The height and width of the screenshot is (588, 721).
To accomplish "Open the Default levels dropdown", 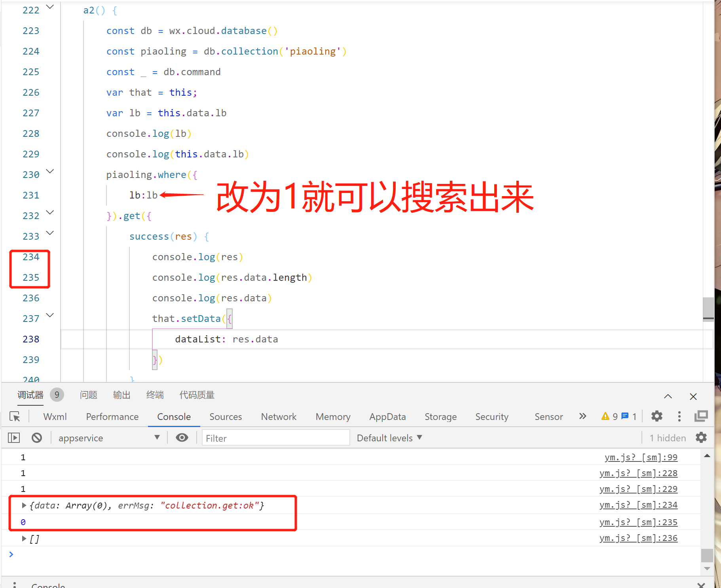I will [389, 438].
